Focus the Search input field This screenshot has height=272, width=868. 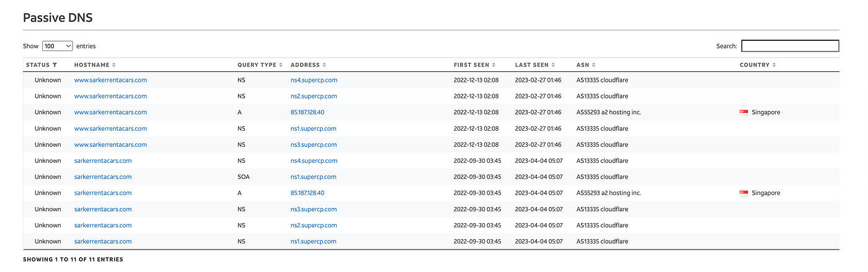pyautogui.click(x=790, y=46)
